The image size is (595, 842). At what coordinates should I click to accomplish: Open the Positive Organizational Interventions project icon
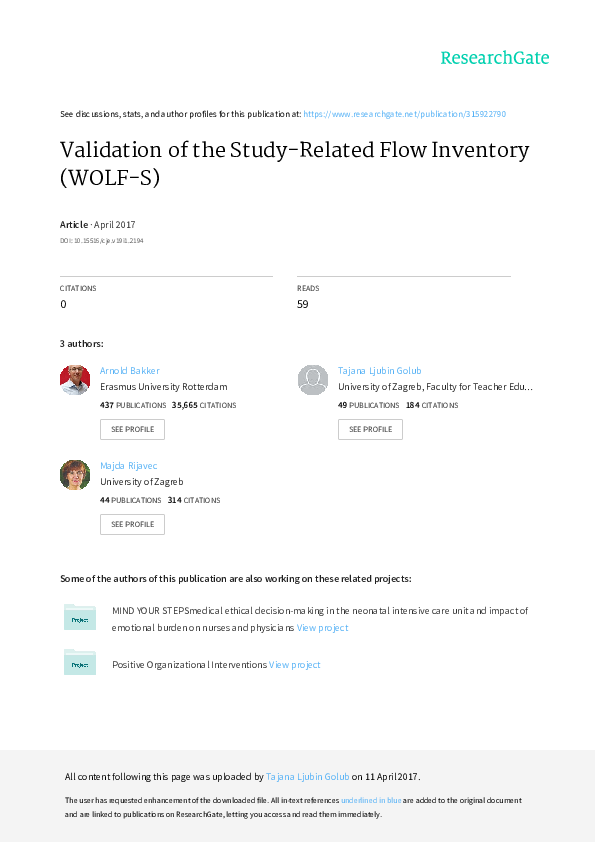[x=80, y=662]
